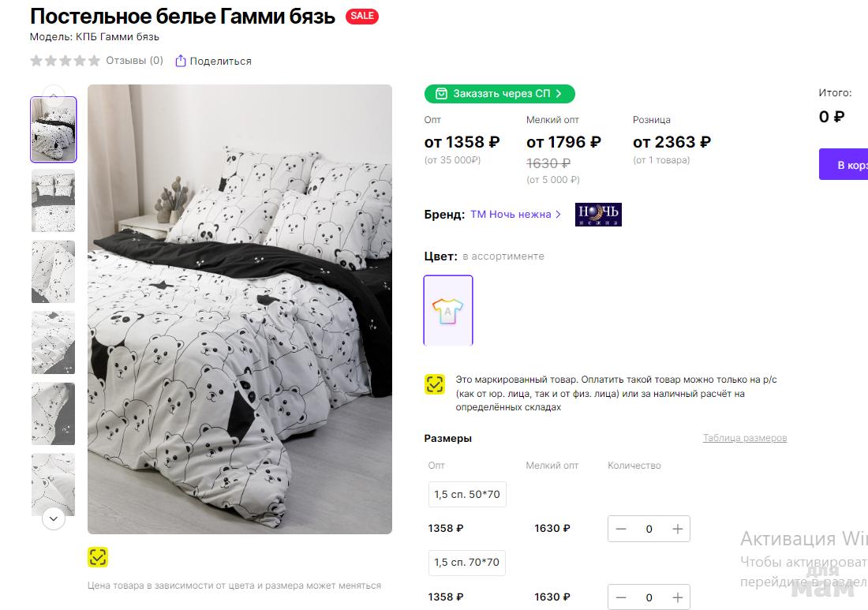This screenshot has width=868, height=610.
Task: Increase quantity for the 1,5 сп. 50*70 size
Action: [x=677, y=529]
